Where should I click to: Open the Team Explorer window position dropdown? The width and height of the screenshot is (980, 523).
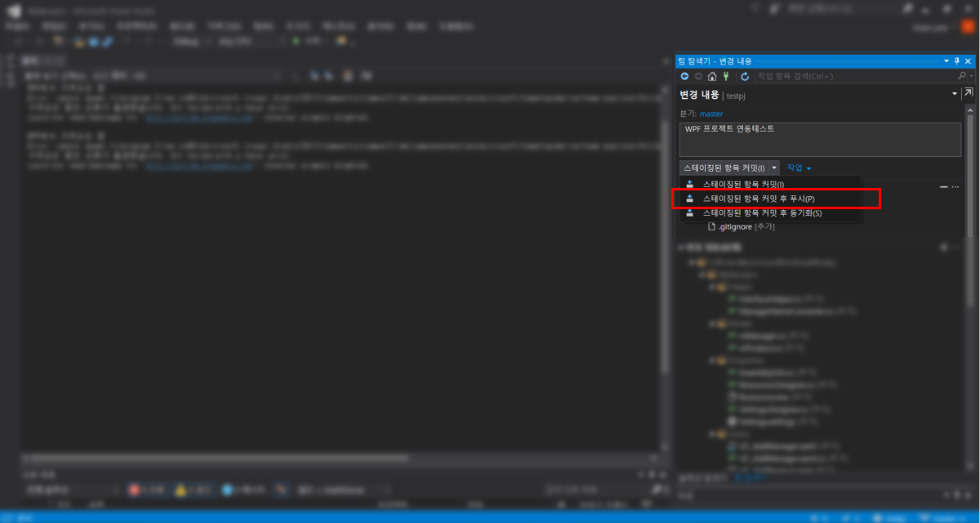[947, 61]
